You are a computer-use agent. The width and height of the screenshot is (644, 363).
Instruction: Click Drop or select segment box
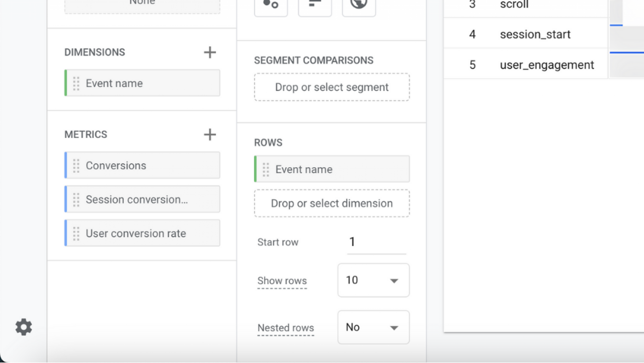coord(332,87)
